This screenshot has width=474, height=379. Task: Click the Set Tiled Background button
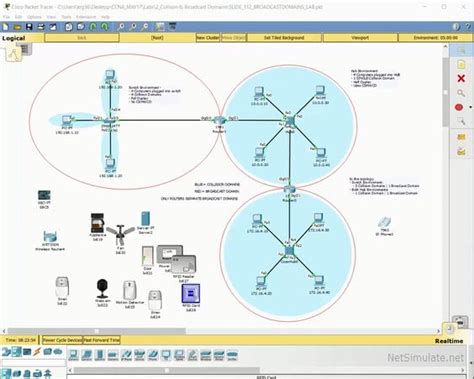[x=284, y=38]
